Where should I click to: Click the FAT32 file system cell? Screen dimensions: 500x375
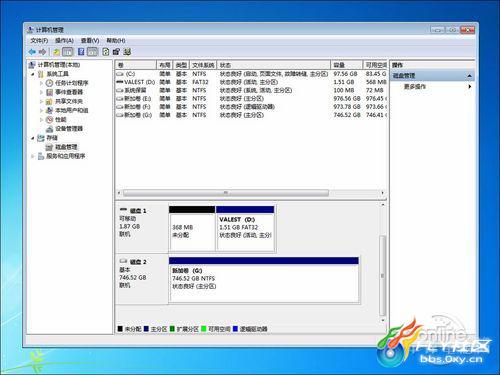click(x=200, y=82)
